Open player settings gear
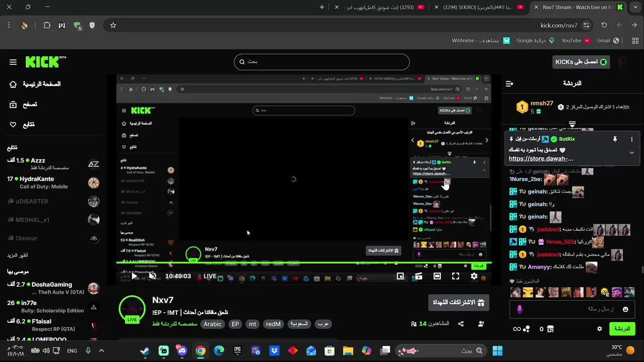The image size is (644, 362). 474,276
